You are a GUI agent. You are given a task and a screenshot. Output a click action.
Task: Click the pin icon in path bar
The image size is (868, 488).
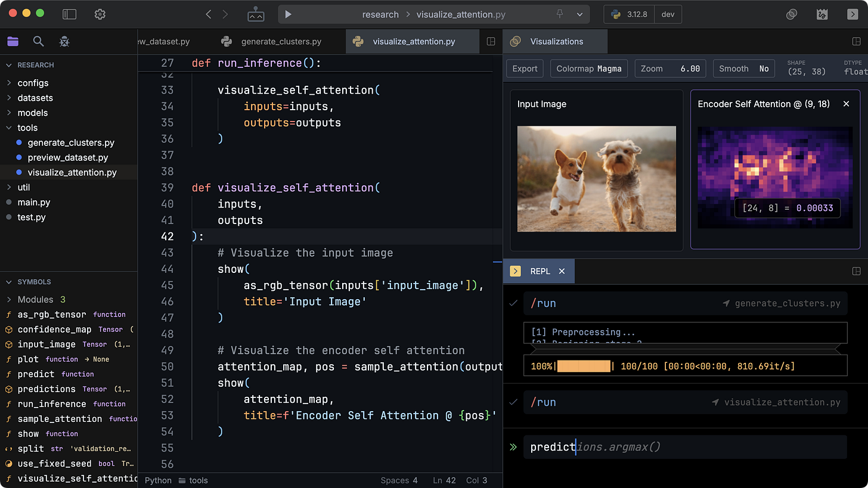[560, 14]
